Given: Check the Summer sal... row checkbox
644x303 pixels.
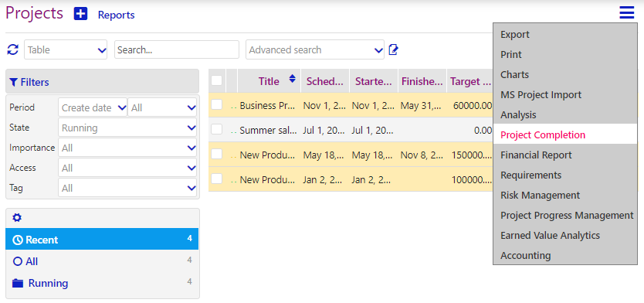Looking at the screenshot, I should 216,129.
